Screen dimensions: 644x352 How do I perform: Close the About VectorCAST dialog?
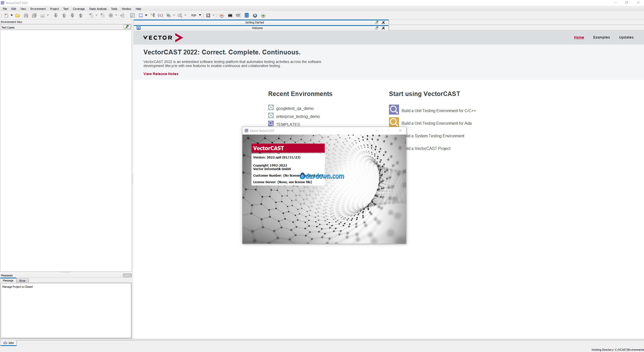tap(400, 131)
